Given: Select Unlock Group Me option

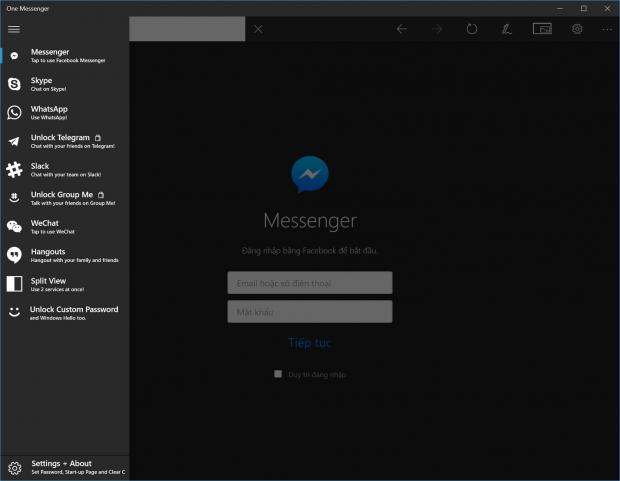Looking at the screenshot, I should point(64,198).
